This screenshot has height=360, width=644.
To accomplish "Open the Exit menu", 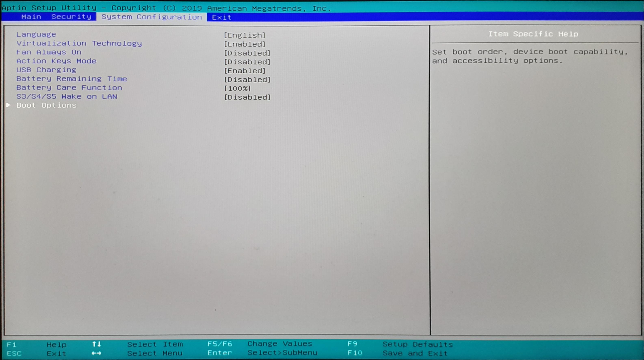I will (221, 17).
